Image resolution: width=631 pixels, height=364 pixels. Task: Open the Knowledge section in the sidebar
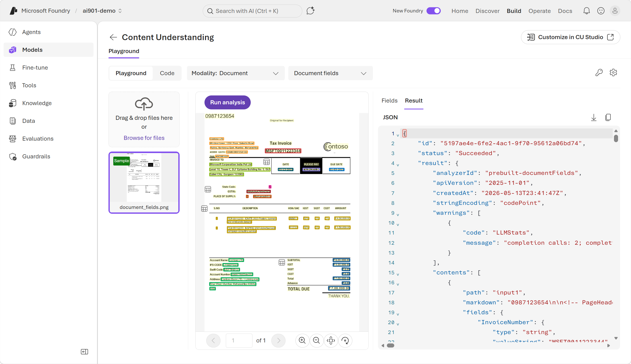click(x=49, y=103)
